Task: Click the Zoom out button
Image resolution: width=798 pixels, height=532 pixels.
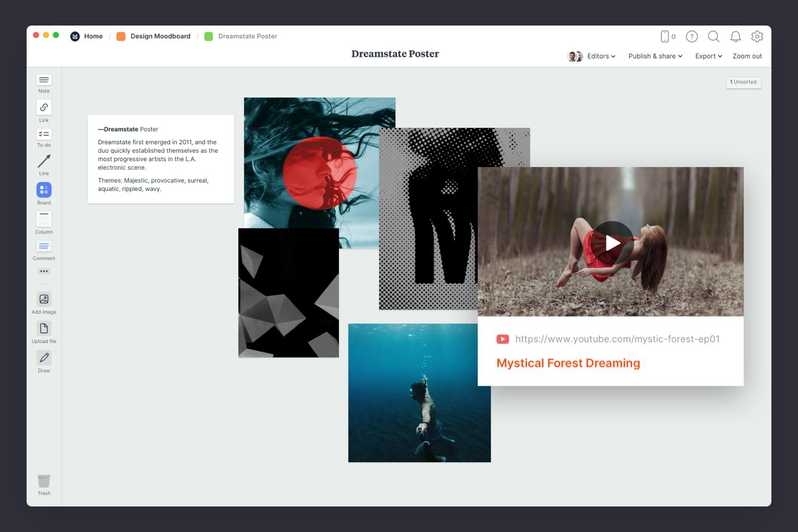Action: coord(747,56)
